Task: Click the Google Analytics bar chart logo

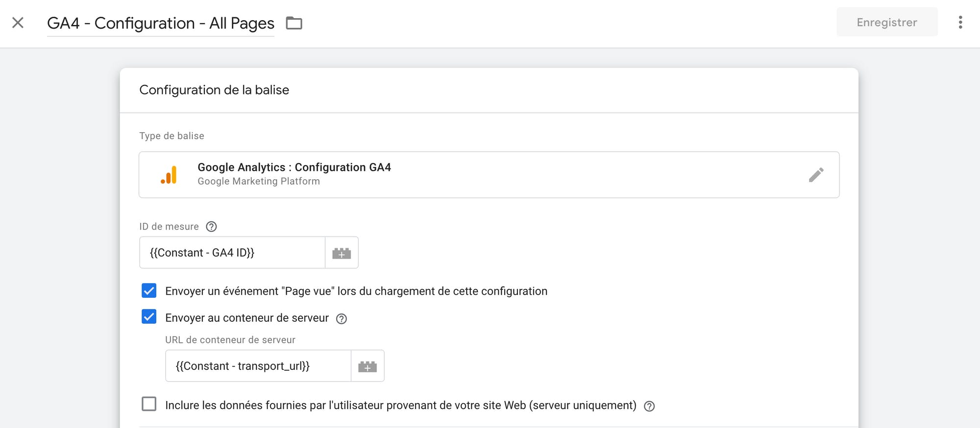Action: [169, 175]
